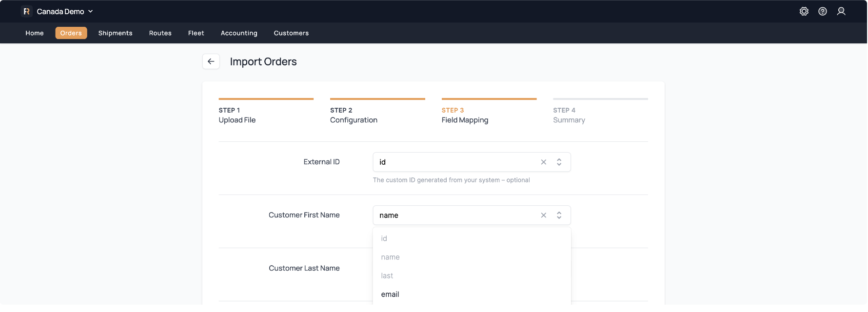Toggle the Customer First Name dropdown arrows
This screenshot has height=312, width=868.
click(559, 215)
